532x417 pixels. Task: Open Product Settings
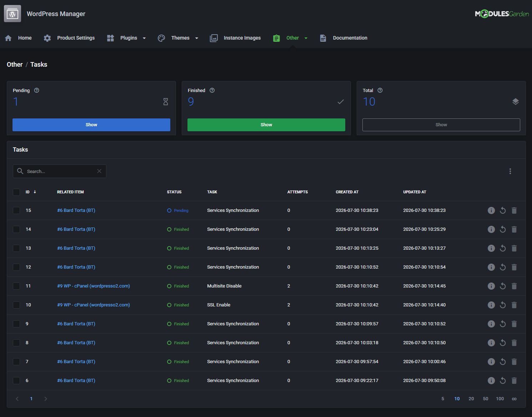tap(69, 38)
